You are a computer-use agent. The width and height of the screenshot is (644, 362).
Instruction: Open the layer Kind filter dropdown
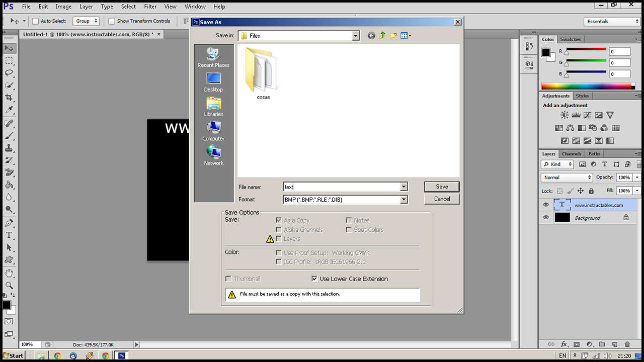[557, 164]
